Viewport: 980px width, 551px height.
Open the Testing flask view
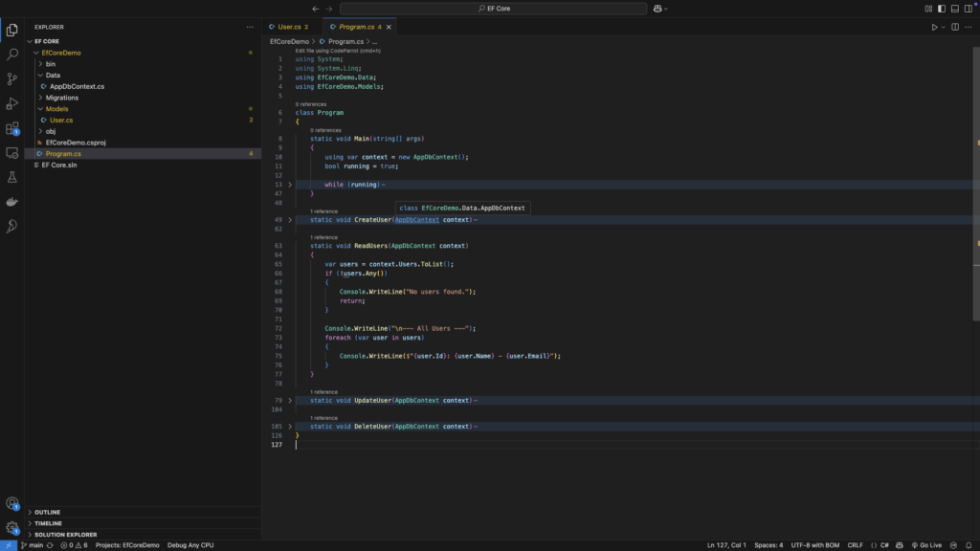click(11, 177)
